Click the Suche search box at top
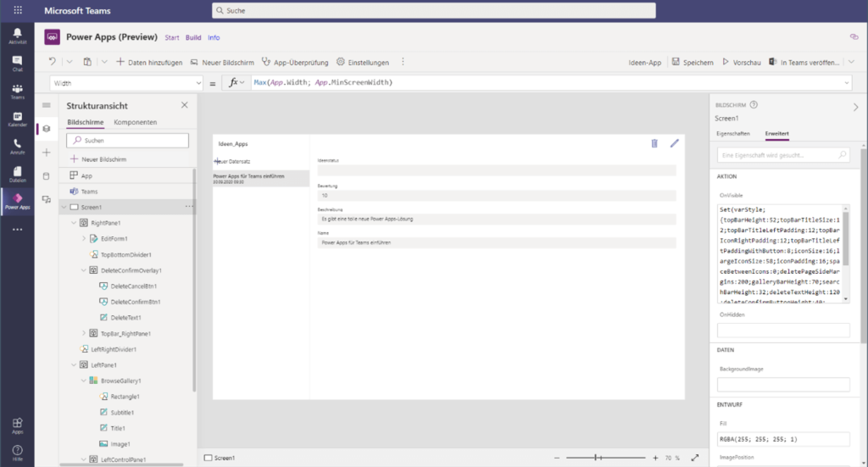Viewport: 868px width, 467px height. coord(433,10)
